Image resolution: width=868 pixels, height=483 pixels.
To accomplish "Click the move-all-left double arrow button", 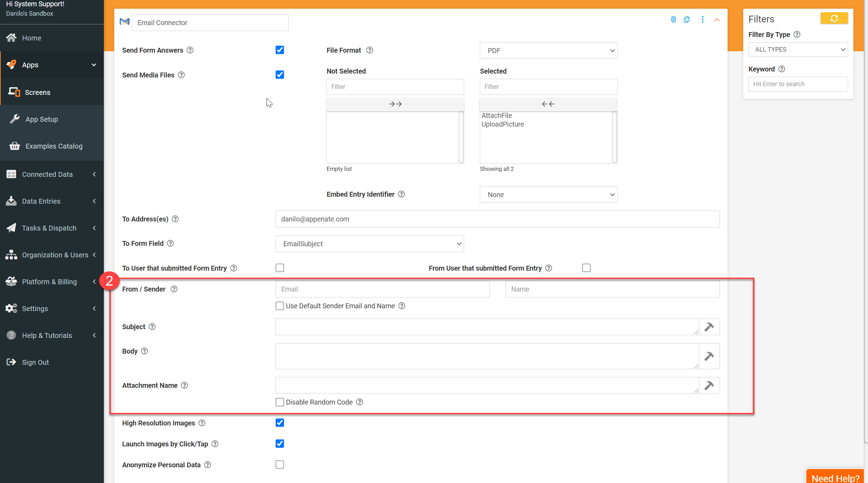I will click(x=548, y=104).
